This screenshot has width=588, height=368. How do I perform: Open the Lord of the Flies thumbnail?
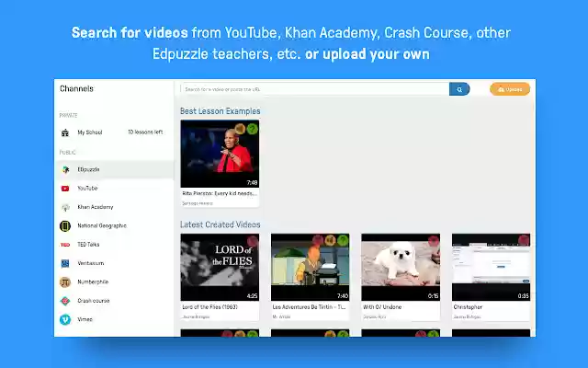pos(220,267)
